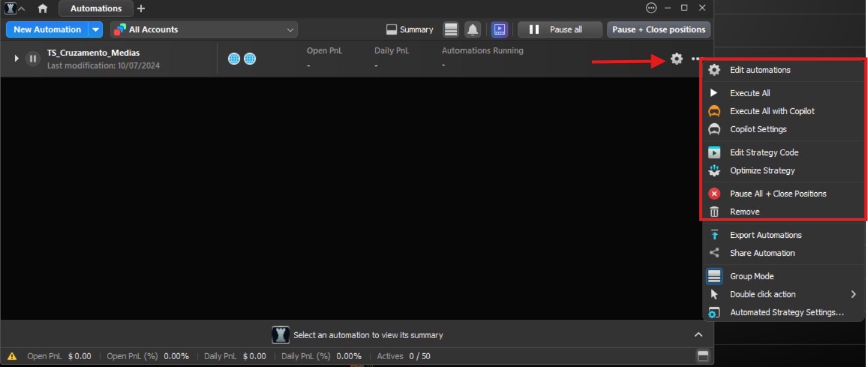The width and height of the screenshot is (868, 367).
Task: Open the three-dot more options for TS_Cruzamento_Medias
Action: [x=696, y=59]
